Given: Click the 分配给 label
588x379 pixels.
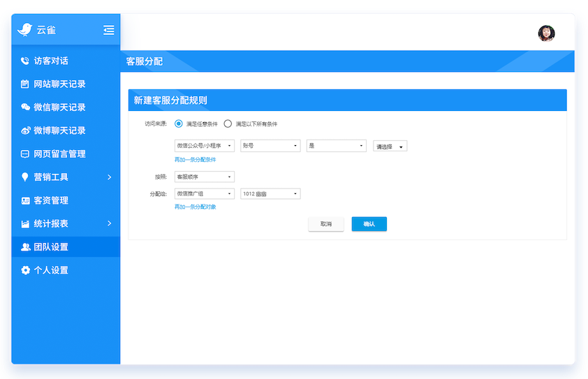Looking at the screenshot, I should [159, 194].
